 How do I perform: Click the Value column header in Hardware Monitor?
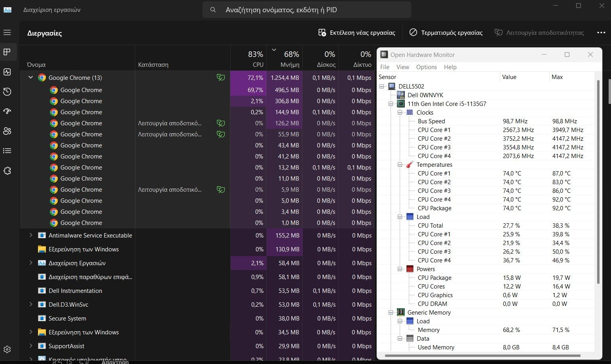click(x=525, y=77)
